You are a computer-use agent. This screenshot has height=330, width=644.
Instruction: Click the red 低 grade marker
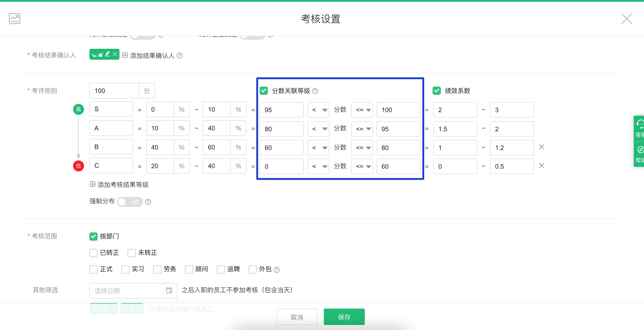(x=78, y=166)
